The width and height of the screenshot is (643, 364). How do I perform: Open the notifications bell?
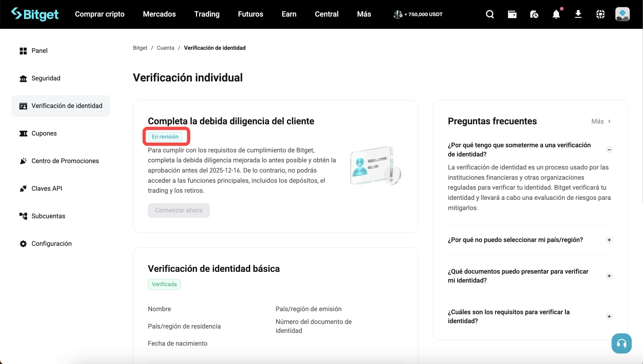click(x=556, y=15)
